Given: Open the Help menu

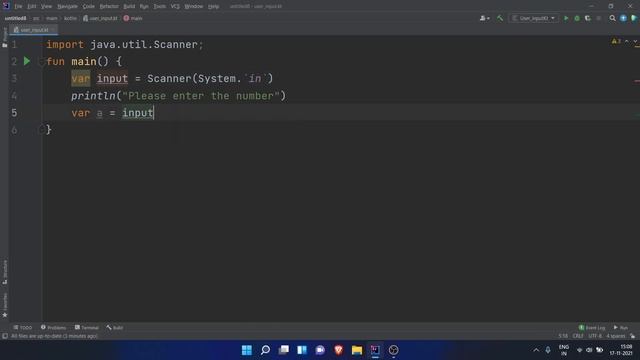Looking at the screenshot, I should tap(213, 7).
